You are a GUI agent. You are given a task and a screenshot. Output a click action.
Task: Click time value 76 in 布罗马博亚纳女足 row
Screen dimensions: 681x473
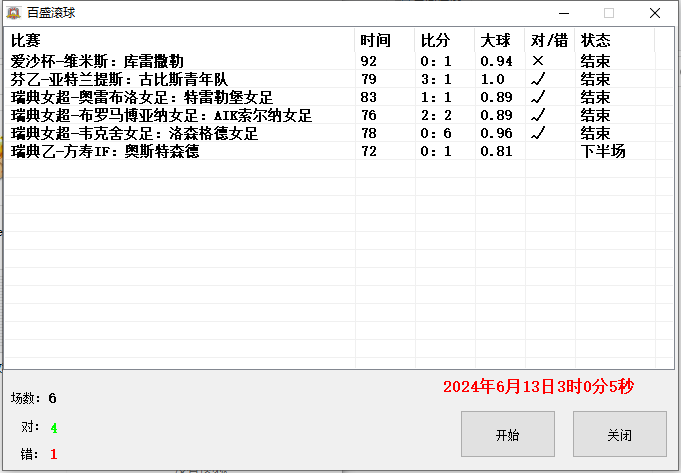[x=368, y=115]
